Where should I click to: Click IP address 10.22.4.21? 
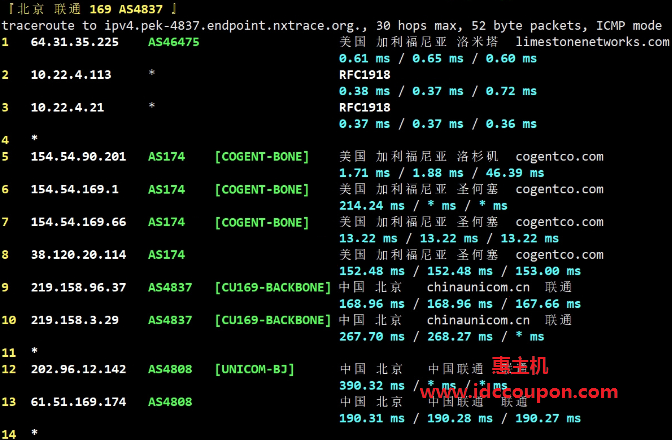(x=67, y=107)
